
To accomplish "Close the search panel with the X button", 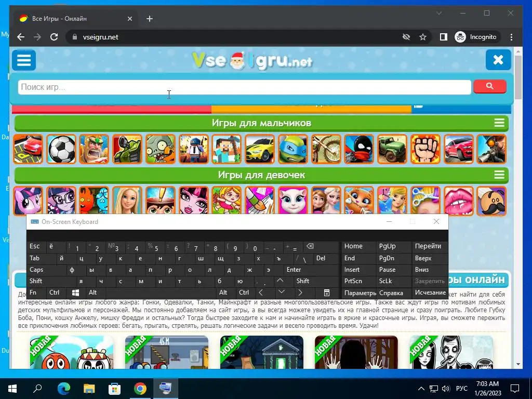I will (498, 60).
